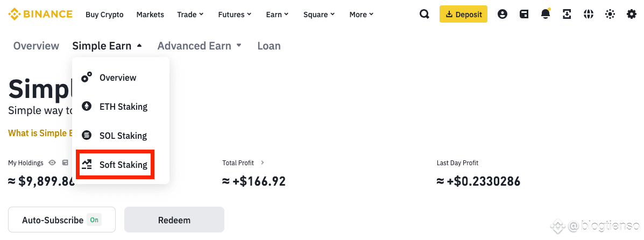Click the Binance logo

point(40,15)
